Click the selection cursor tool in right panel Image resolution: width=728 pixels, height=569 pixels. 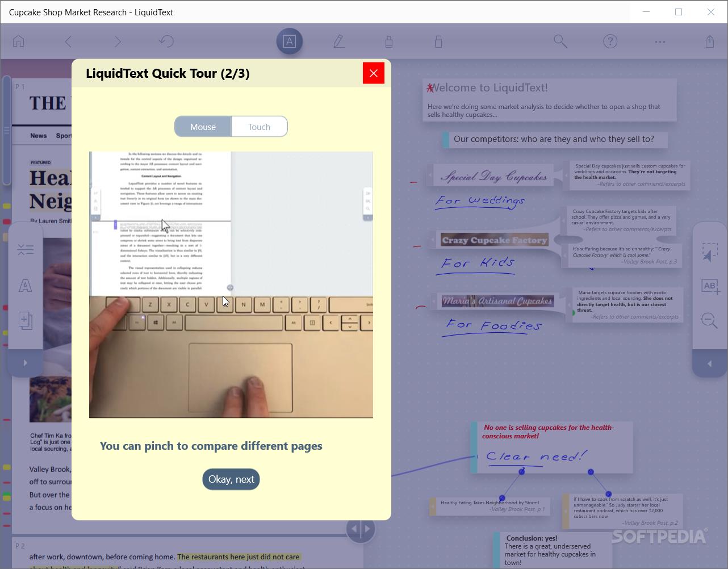[710, 252]
